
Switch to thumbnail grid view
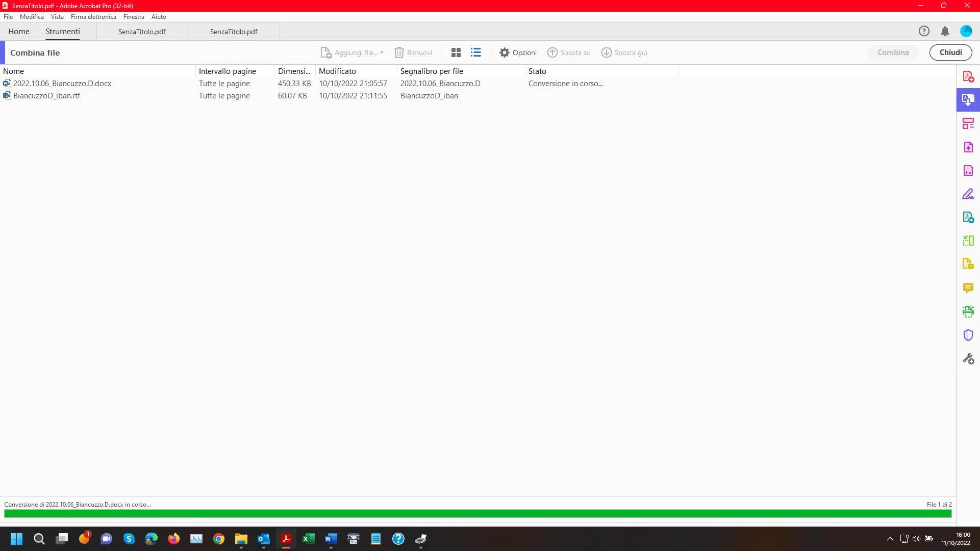point(456,53)
